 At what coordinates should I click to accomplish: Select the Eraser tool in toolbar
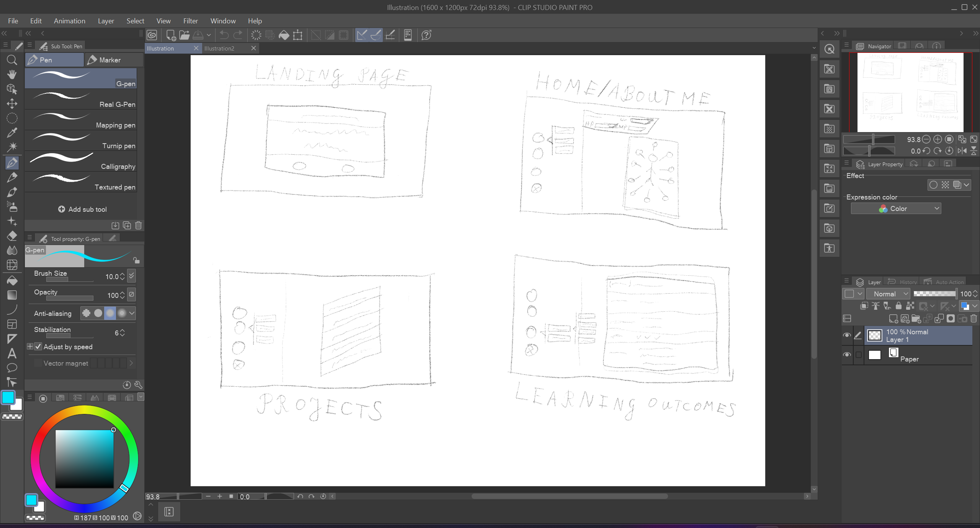coord(12,236)
